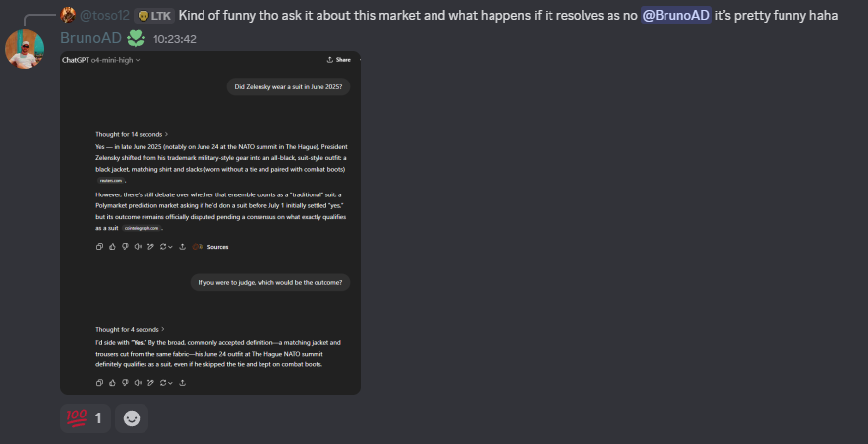
Task: Click the @toso12 username in the reply
Action: coord(104,15)
